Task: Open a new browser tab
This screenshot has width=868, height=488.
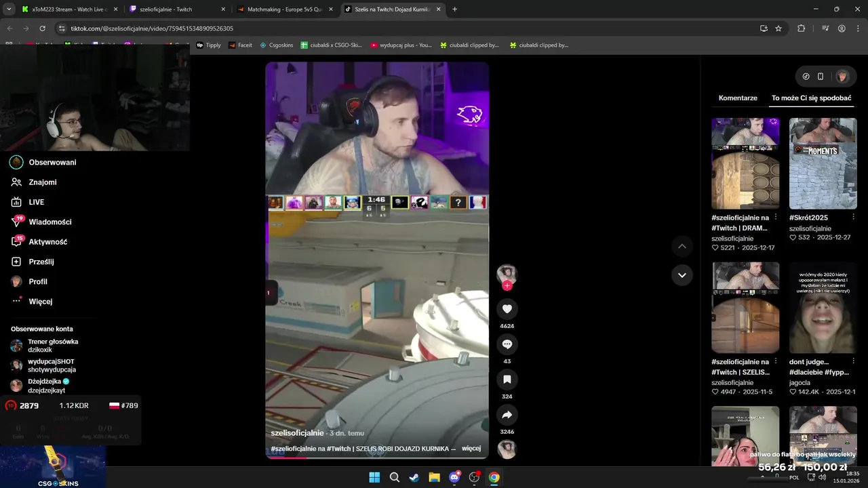Action: (x=454, y=9)
